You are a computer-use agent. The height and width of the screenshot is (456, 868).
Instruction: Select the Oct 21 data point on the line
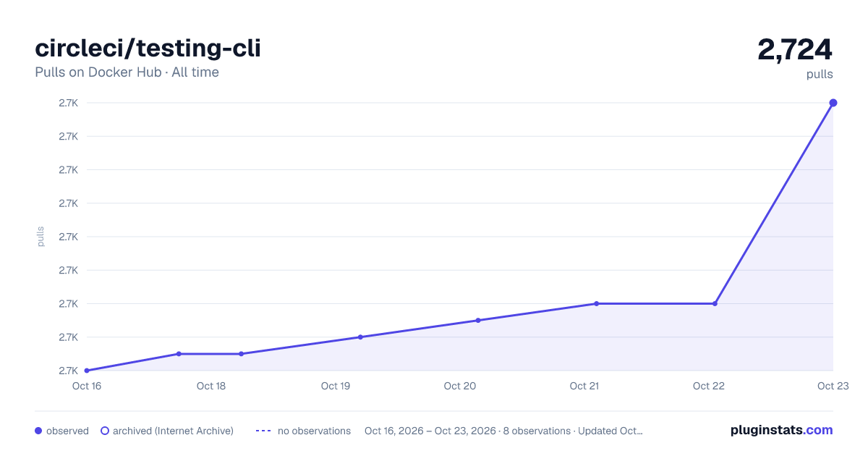[x=596, y=303]
